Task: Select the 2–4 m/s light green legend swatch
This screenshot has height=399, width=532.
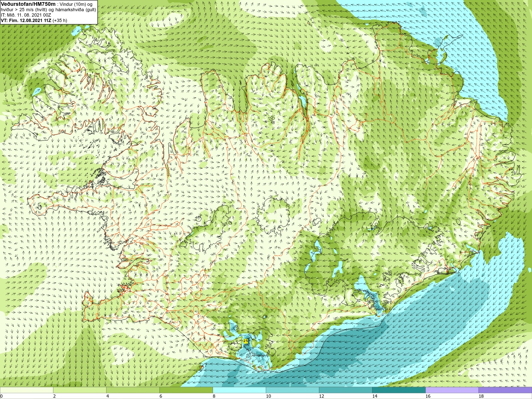Action: pyautogui.click(x=80, y=390)
